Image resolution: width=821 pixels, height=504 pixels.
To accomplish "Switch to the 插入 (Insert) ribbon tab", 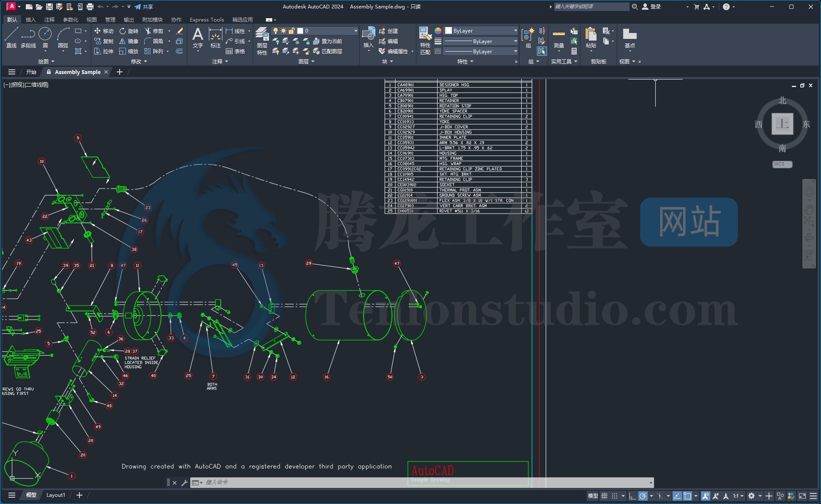I will coord(30,20).
